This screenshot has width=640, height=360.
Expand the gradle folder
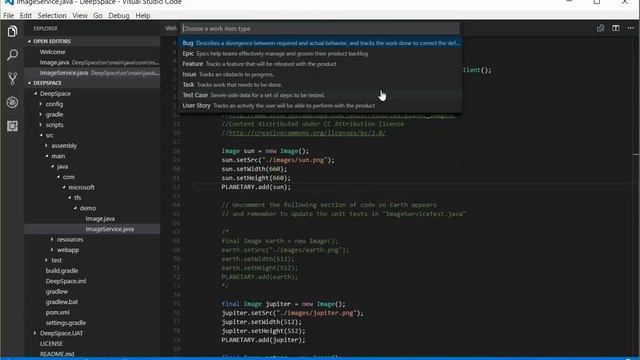pos(54,114)
